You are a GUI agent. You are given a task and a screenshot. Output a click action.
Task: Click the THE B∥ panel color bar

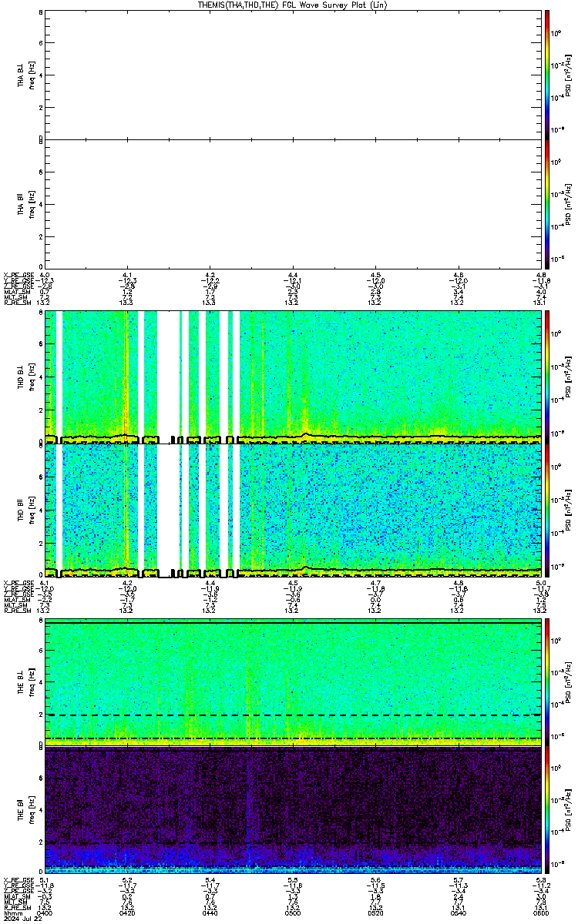point(547,809)
